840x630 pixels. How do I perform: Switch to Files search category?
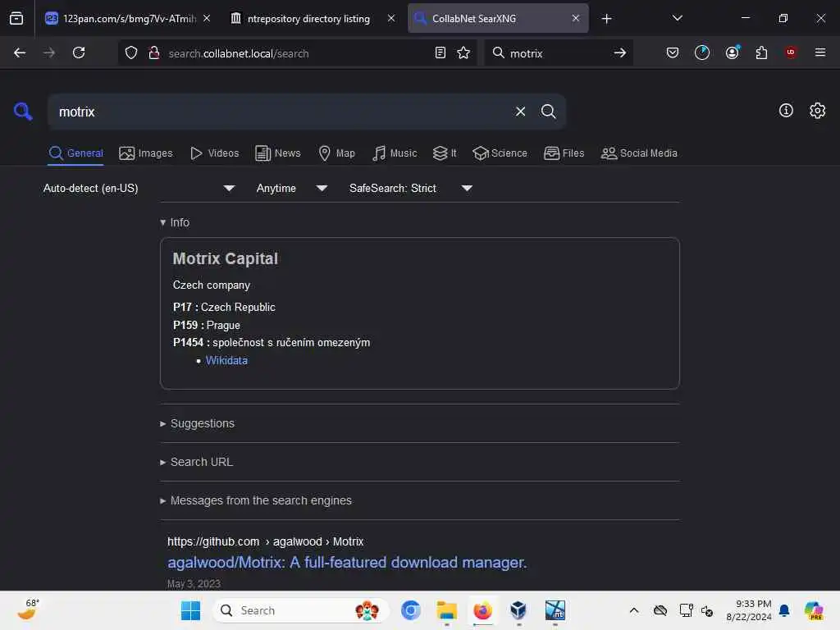point(564,153)
